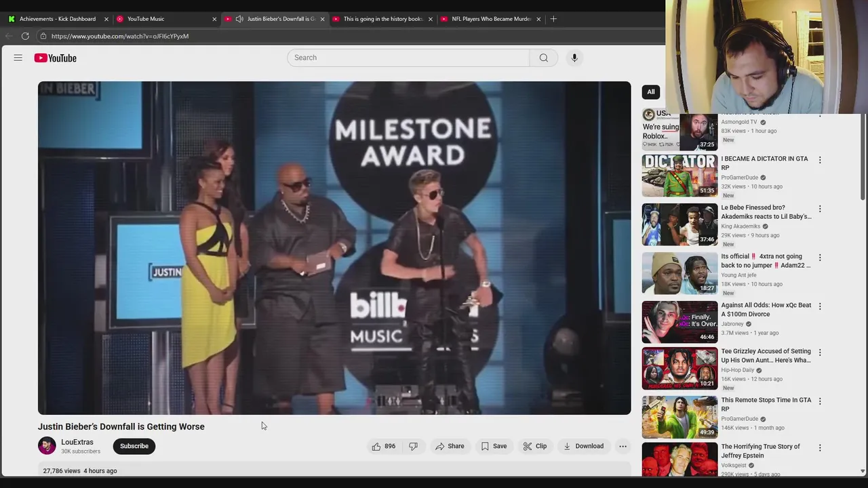Open 'Against All Odds: How xQc Beat' video
Image resolution: width=868 pixels, height=488 pixels.
pos(766,310)
